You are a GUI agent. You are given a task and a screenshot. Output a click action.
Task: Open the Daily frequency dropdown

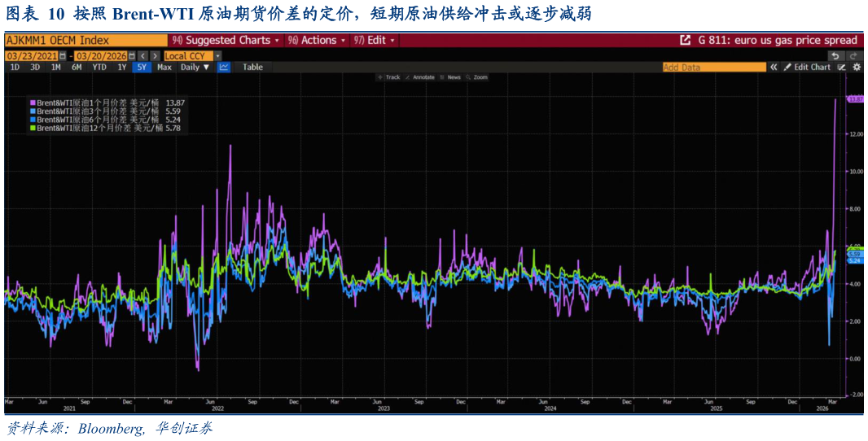(195, 67)
